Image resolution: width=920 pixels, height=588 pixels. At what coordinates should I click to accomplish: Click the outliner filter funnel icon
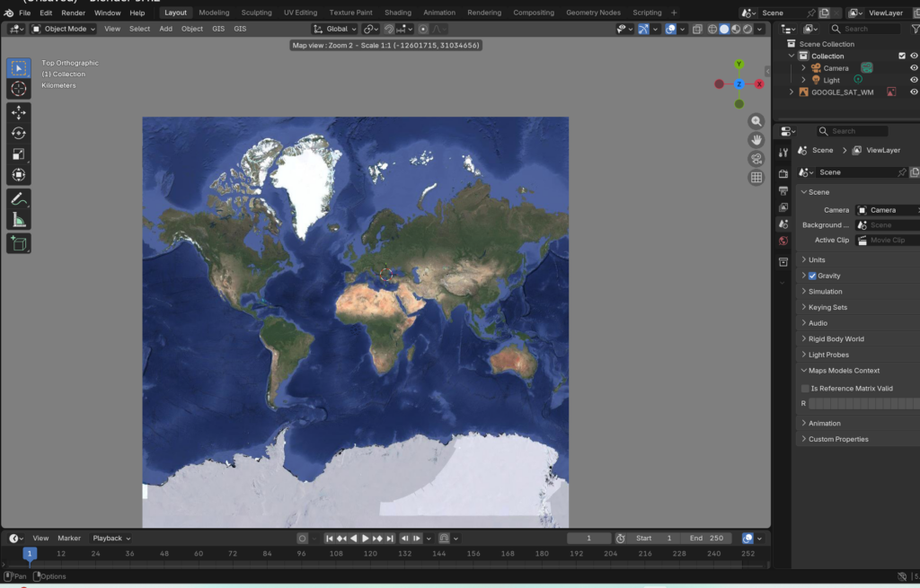point(915,29)
